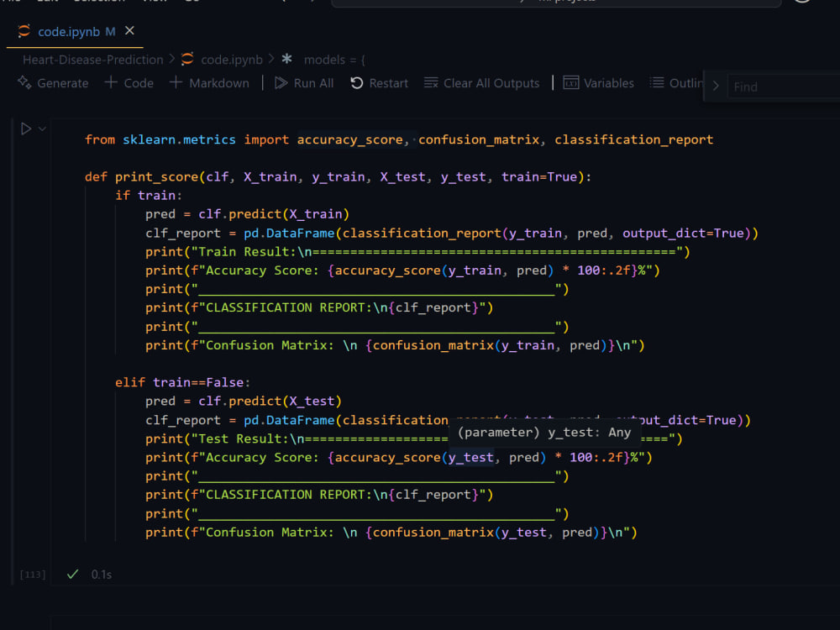The image size is (840, 630).
Task: Open code.ipynb breadcrumb item
Action: [232, 60]
